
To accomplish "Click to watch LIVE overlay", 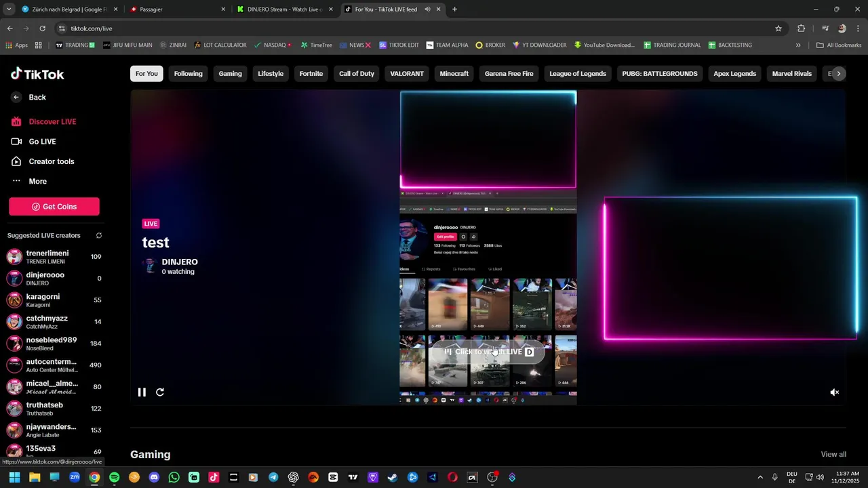I will [488, 352].
